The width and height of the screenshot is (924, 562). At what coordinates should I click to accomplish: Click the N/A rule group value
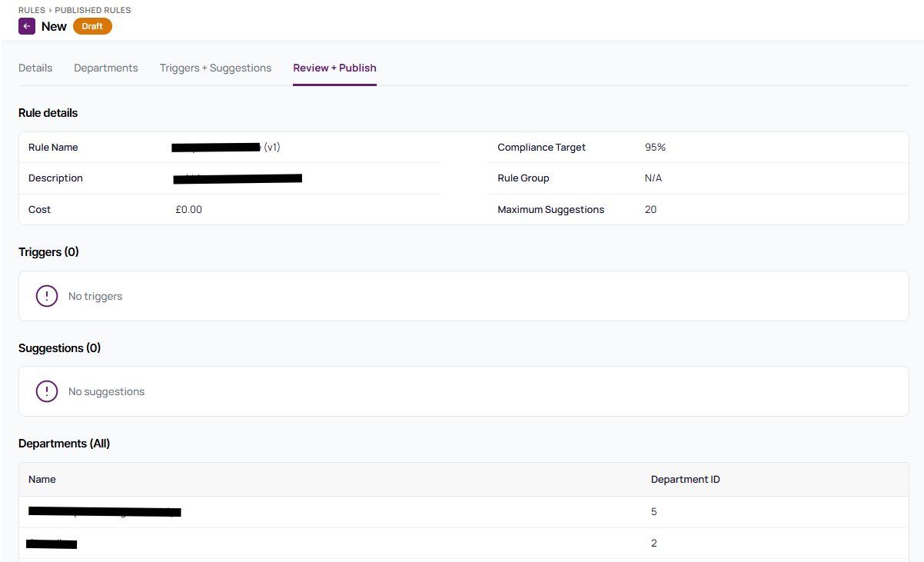653,178
